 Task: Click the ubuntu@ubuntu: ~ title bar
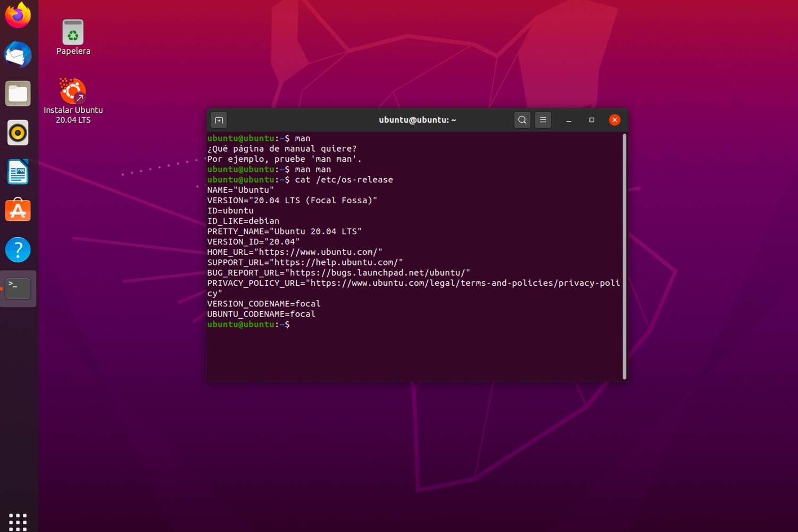tap(417, 120)
